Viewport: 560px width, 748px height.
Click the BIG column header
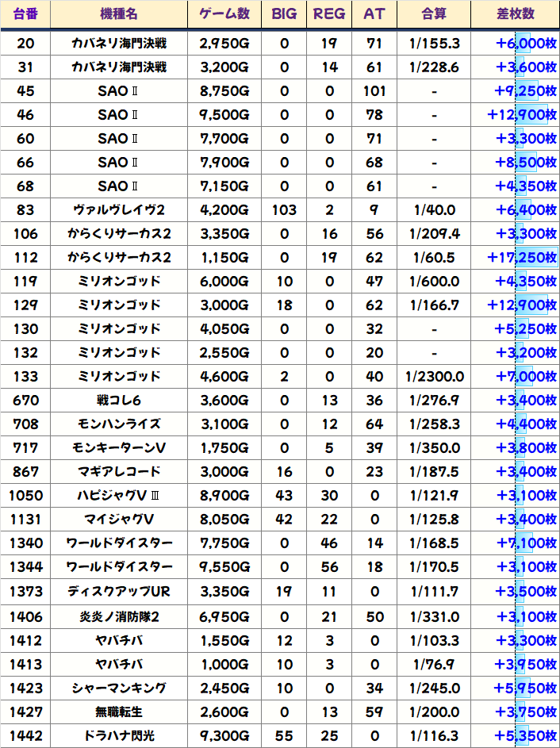(x=284, y=14)
